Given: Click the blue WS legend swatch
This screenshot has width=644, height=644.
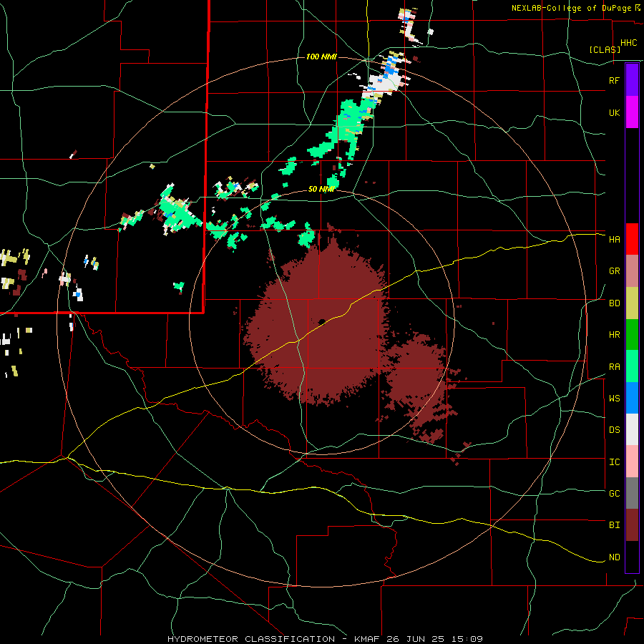Looking at the screenshot, I should pyautogui.click(x=632, y=398).
